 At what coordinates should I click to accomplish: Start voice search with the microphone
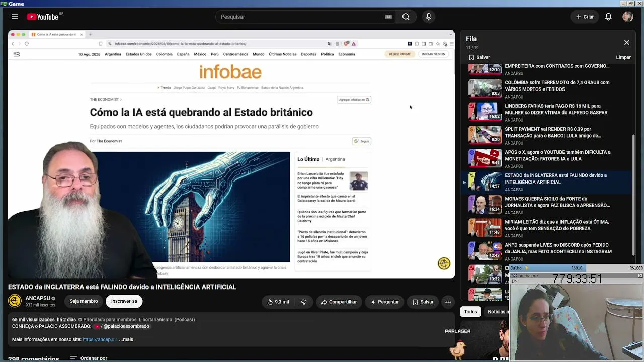point(429,17)
